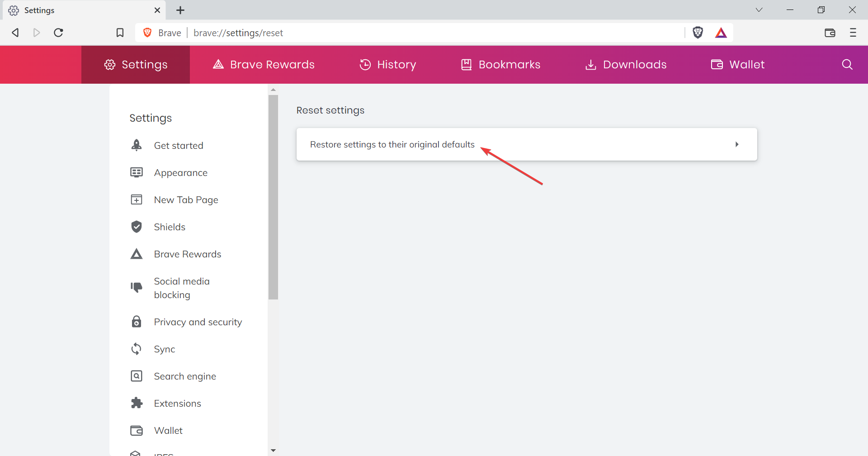The width and height of the screenshot is (868, 456).
Task: Click the New Tab Page icon
Action: (x=137, y=199)
